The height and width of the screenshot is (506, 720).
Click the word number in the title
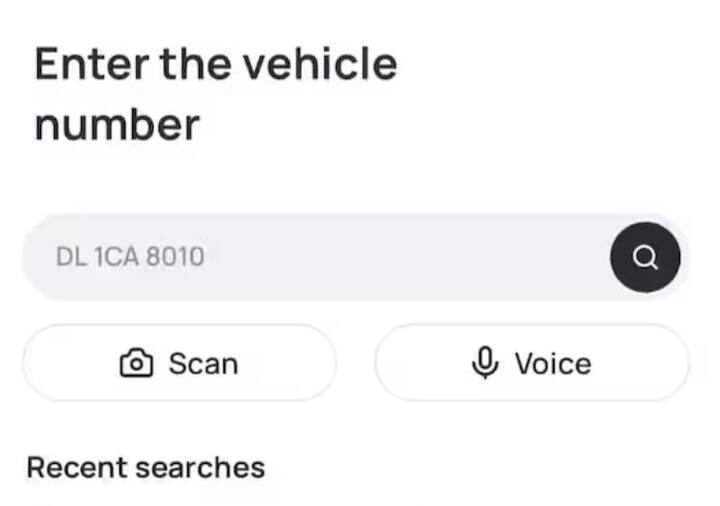point(117,126)
